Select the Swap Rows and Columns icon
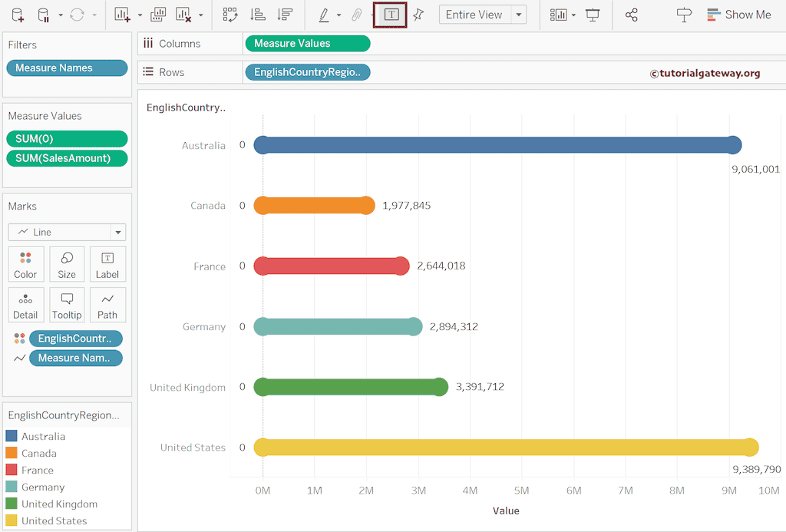 (x=230, y=14)
